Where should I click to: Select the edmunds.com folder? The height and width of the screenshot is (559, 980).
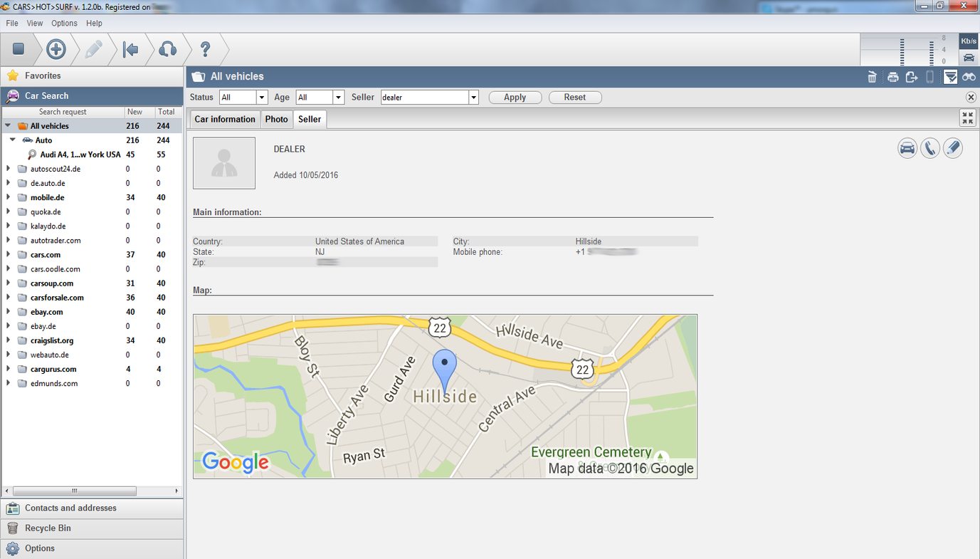pyautogui.click(x=54, y=383)
